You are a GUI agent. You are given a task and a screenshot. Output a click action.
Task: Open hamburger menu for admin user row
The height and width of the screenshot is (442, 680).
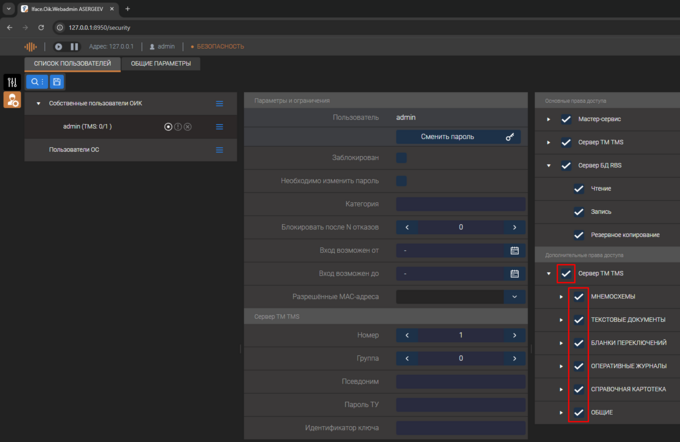[x=219, y=127]
